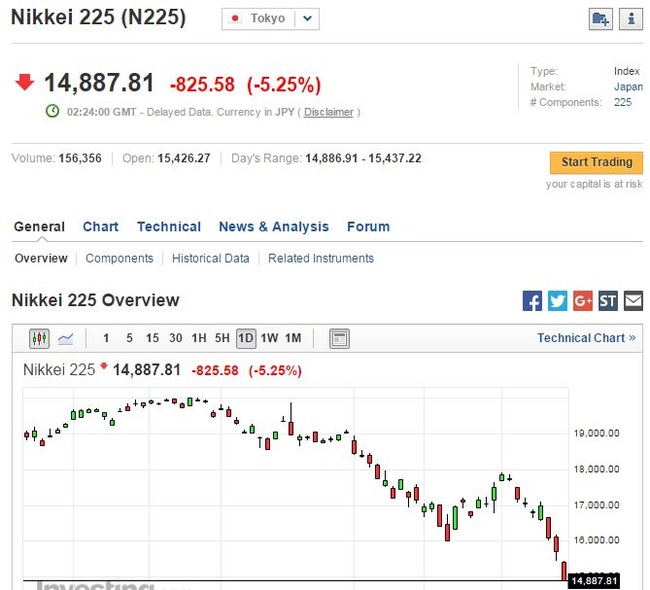Screen dimensions: 650x590
Task: Share via Google Plus icon
Action: tap(583, 300)
